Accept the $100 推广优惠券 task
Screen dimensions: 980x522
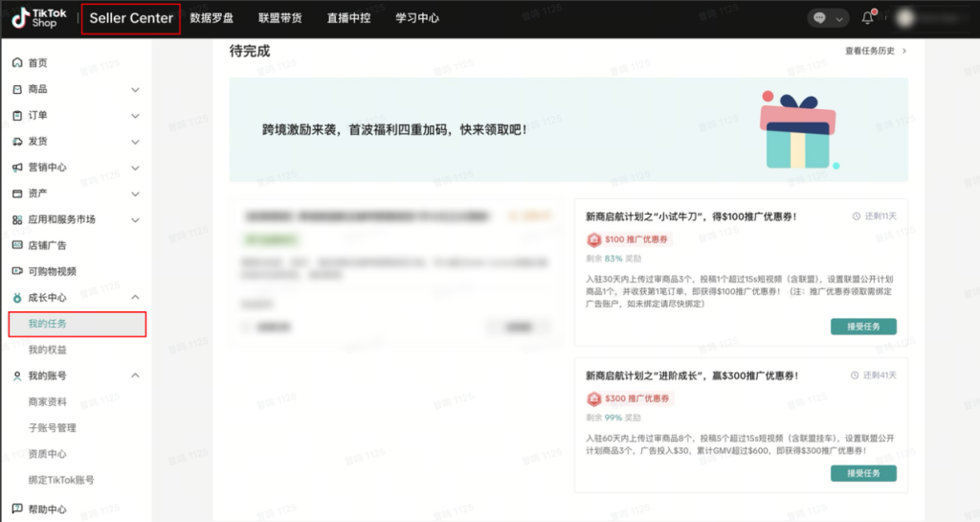[x=863, y=327]
